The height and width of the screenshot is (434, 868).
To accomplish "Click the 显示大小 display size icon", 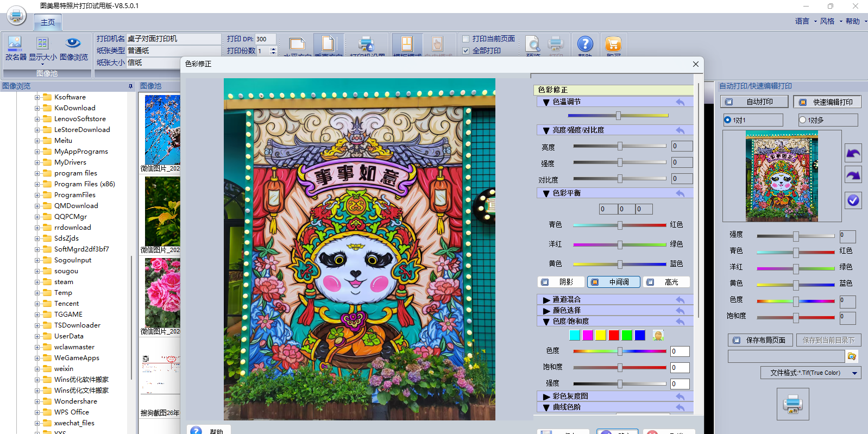I will pos(42,43).
